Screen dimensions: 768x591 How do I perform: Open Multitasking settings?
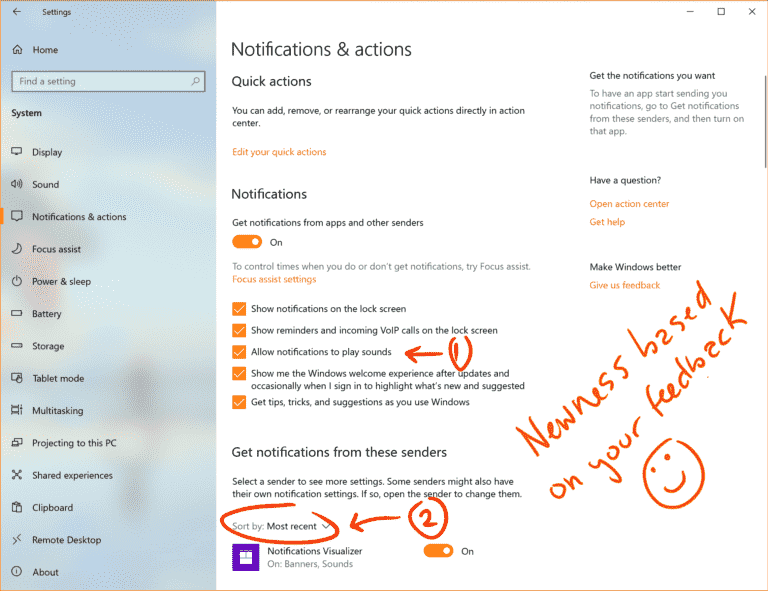[x=57, y=410]
